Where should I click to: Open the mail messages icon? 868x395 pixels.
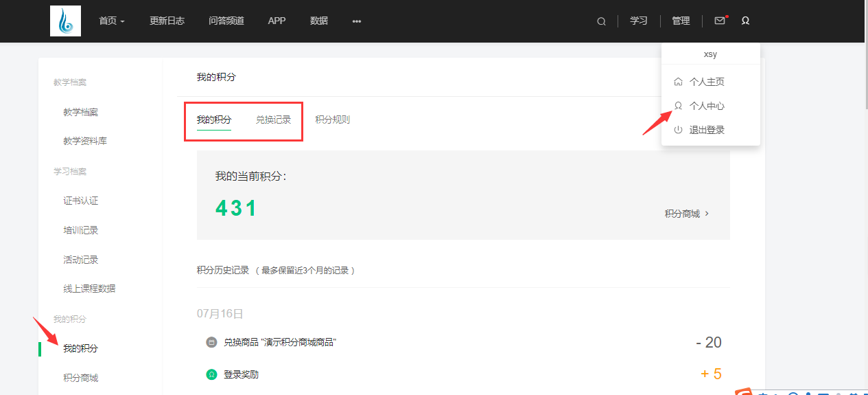719,21
